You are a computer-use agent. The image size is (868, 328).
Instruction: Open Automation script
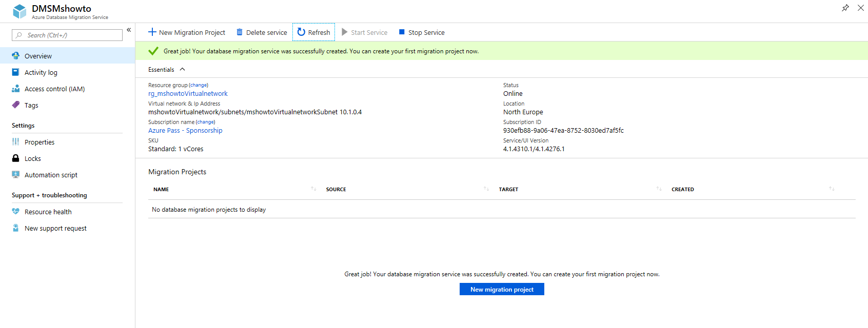point(51,175)
